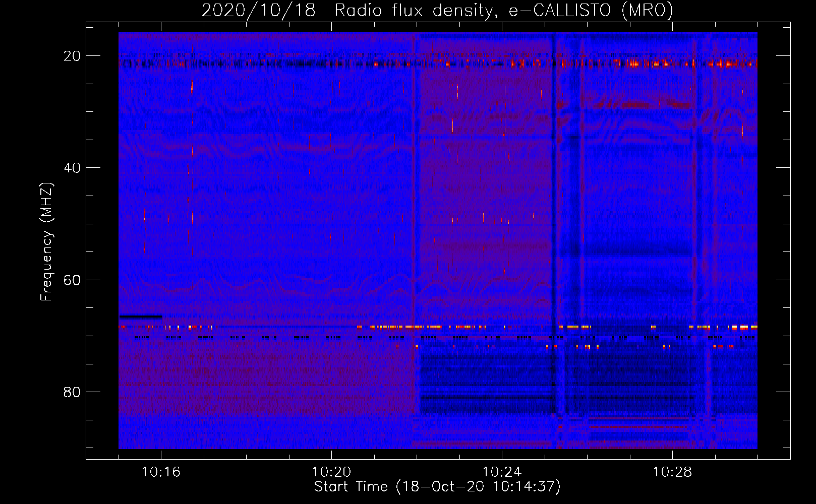
Task: Click the '80' frequency tick label
Action: point(72,392)
